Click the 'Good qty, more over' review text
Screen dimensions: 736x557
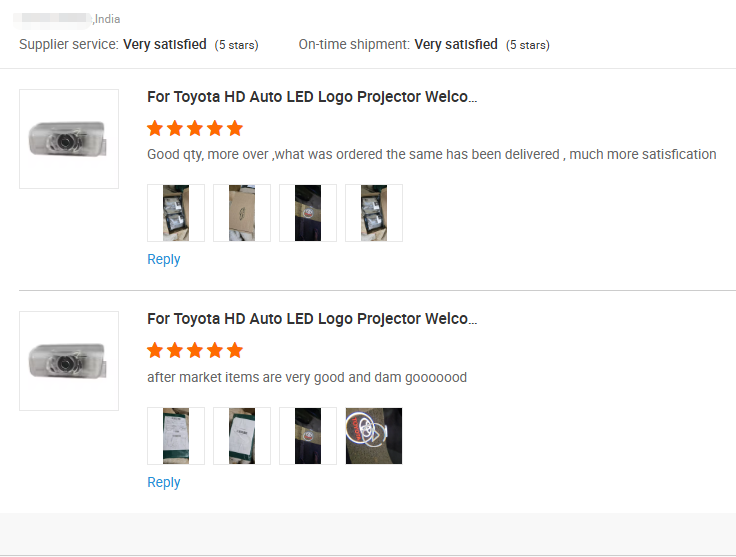click(431, 154)
